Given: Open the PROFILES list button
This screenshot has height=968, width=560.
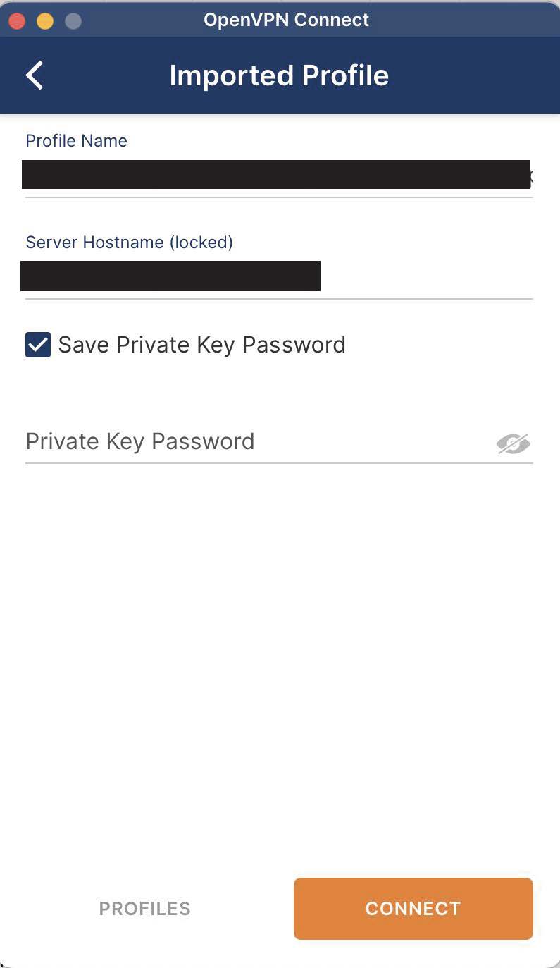Looking at the screenshot, I should [x=144, y=909].
